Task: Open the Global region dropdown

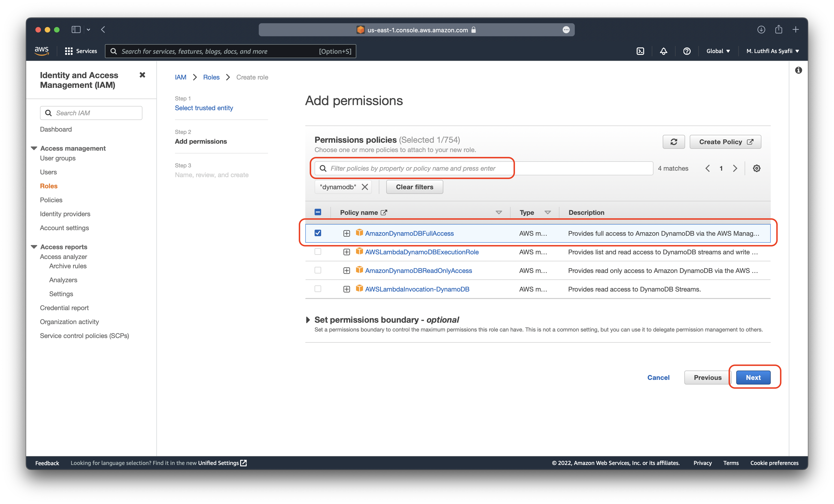Action: tap(718, 51)
